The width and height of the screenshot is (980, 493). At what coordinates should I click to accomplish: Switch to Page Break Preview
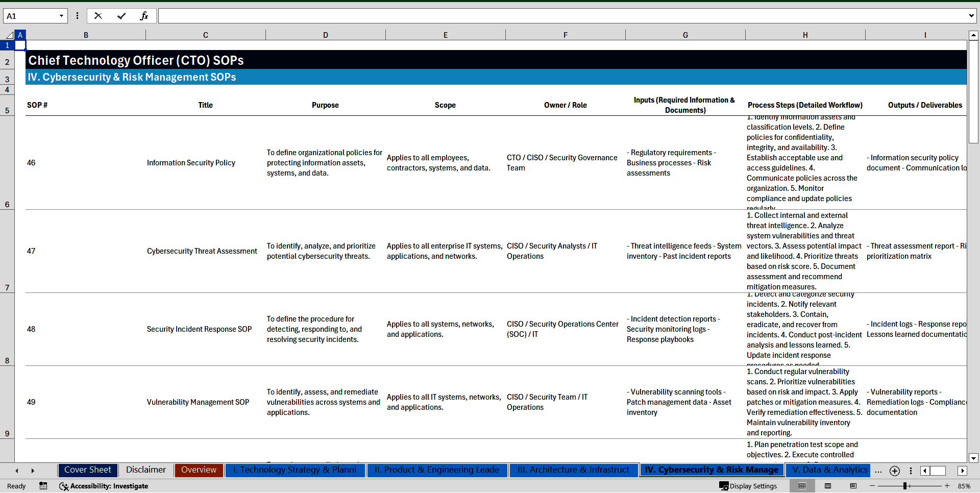pos(853,486)
